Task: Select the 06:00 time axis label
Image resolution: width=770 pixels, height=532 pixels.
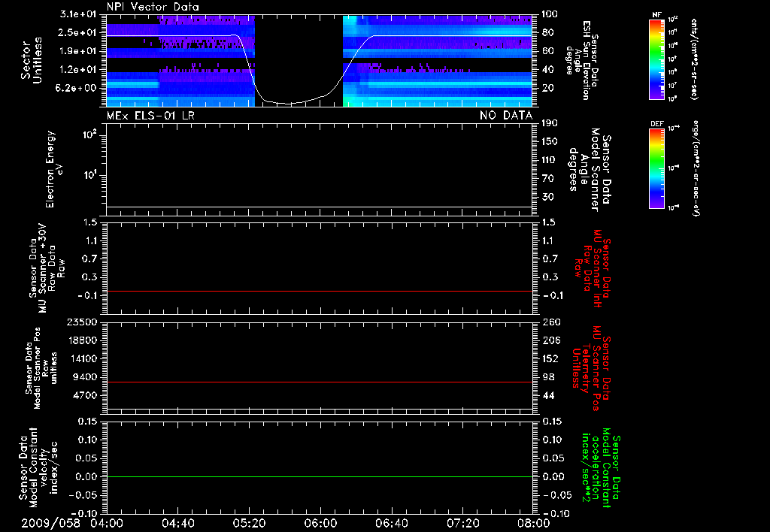Action: pos(320,523)
